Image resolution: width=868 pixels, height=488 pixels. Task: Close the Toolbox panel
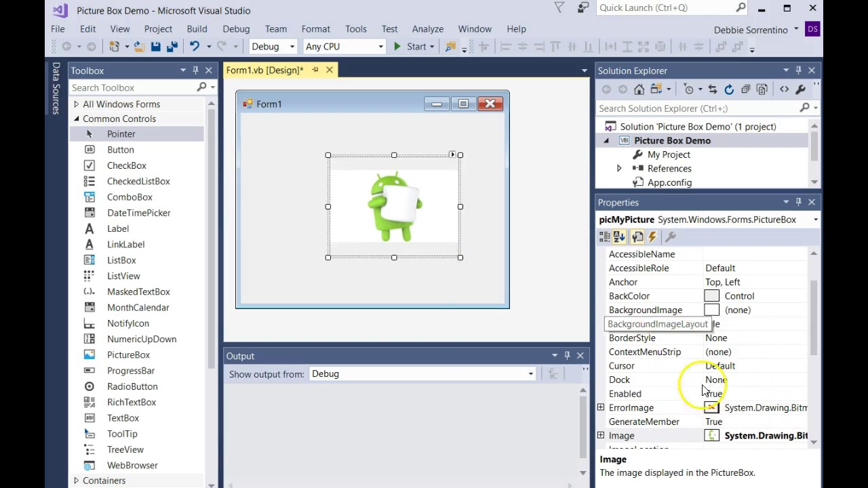pos(209,70)
